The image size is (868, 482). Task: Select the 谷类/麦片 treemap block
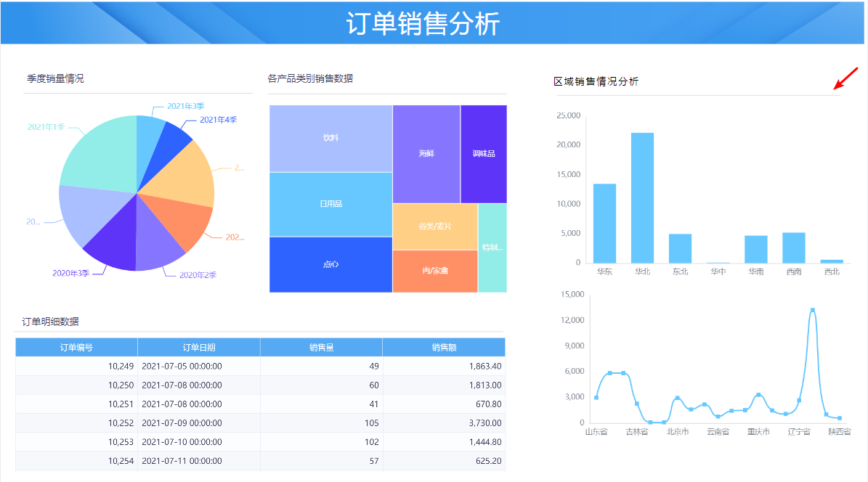pos(435,226)
